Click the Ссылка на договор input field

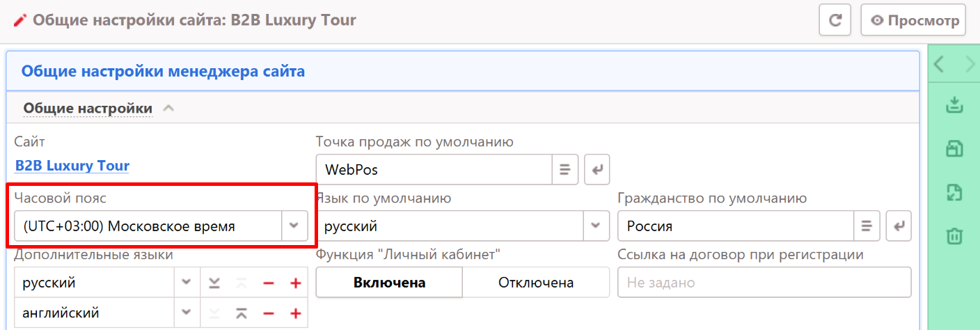(x=764, y=283)
